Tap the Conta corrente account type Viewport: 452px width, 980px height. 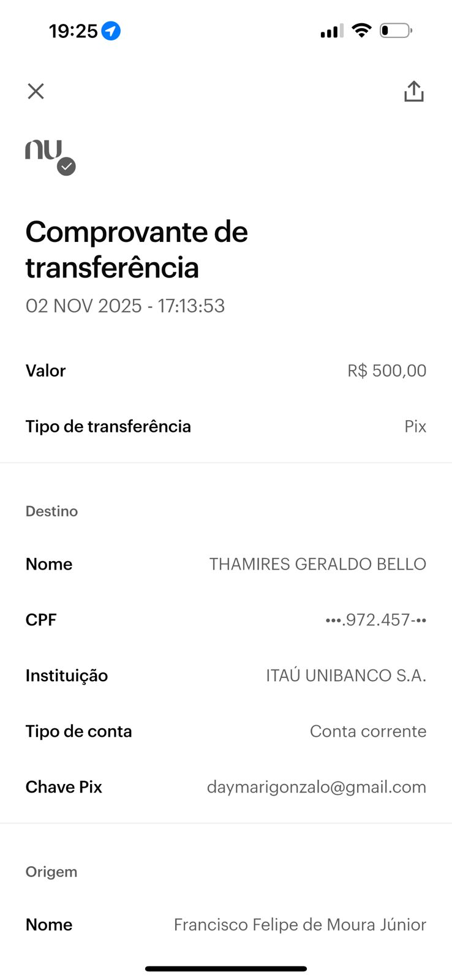tap(367, 731)
